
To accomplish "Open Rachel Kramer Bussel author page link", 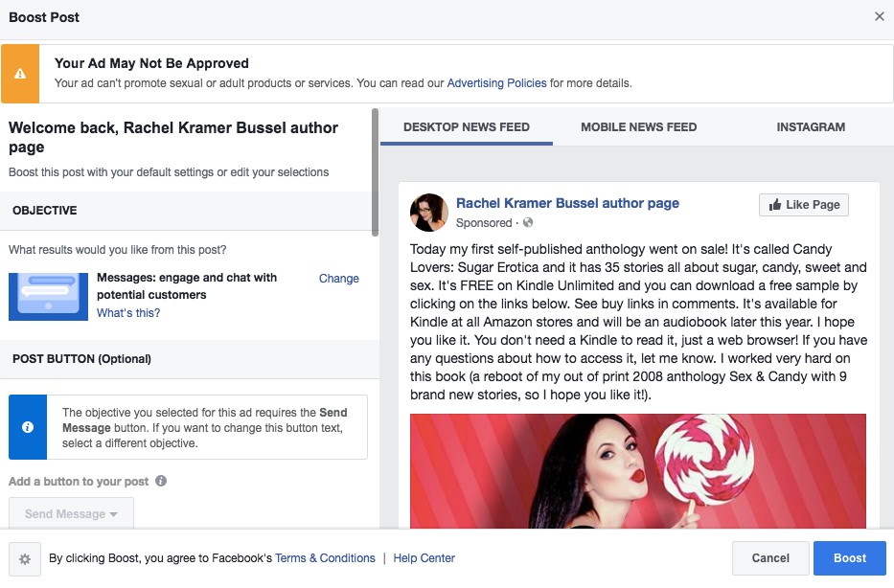I will coord(567,203).
